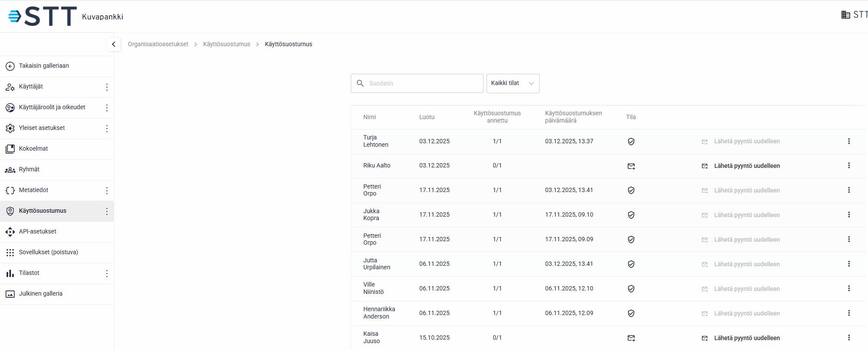Open the API-asetukset icon
Image resolution: width=868 pixels, height=350 pixels.
click(10, 232)
